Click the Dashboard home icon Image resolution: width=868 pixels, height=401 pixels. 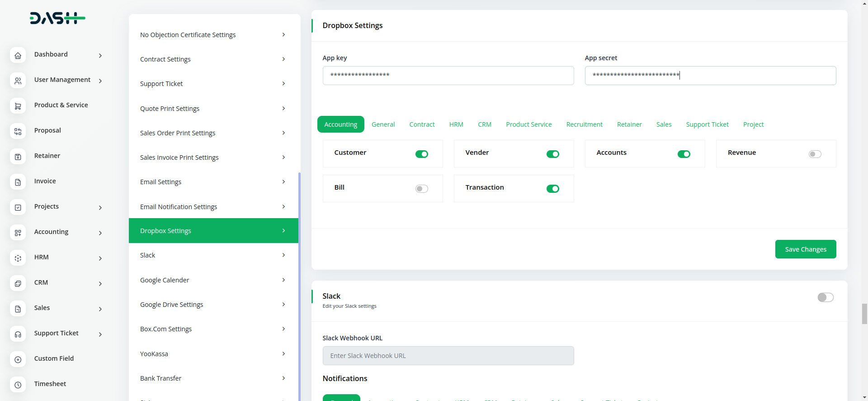18,55
